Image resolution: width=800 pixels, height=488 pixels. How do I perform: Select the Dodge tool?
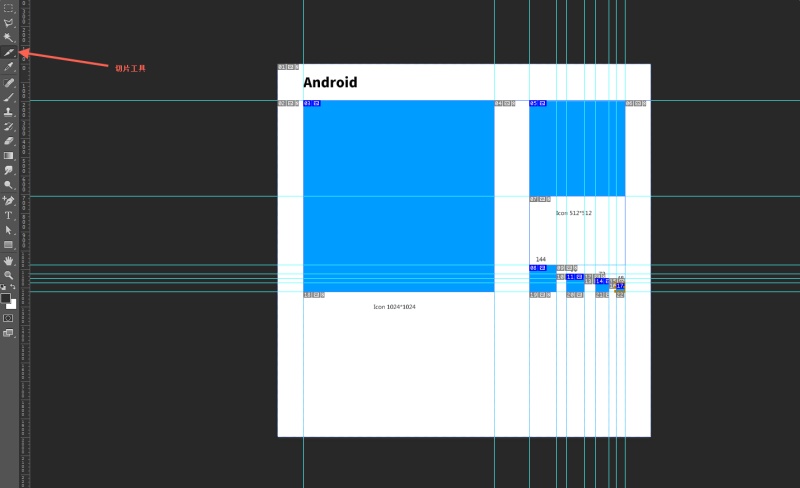click(x=8, y=185)
